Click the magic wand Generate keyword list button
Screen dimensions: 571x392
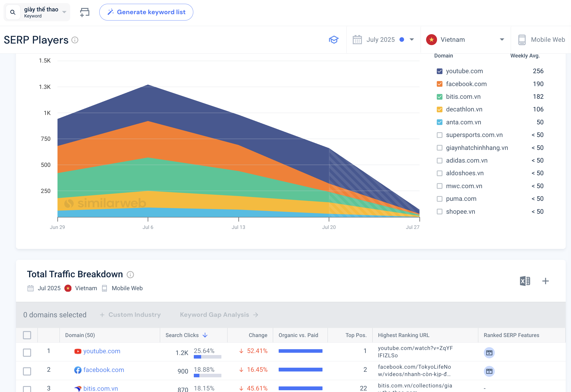pyautogui.click(x=146, y=12)
